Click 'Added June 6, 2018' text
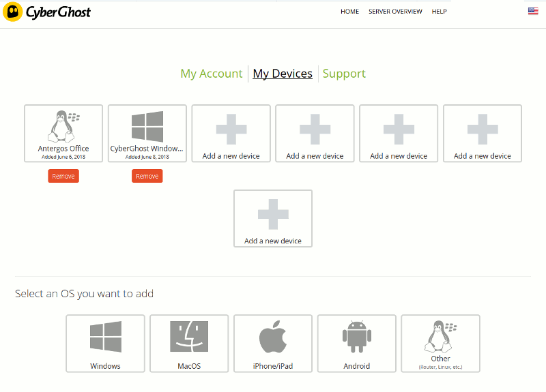The height and width of the screenshot is (392, 546). (63, 157)
